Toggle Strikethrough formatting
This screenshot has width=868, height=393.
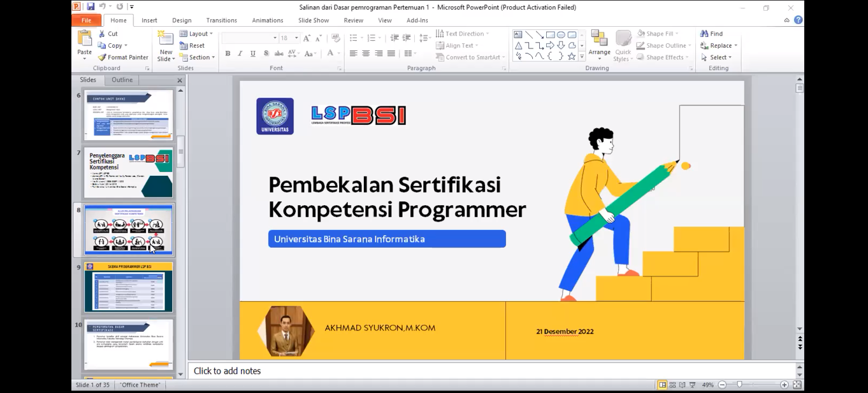click(279, 54)
